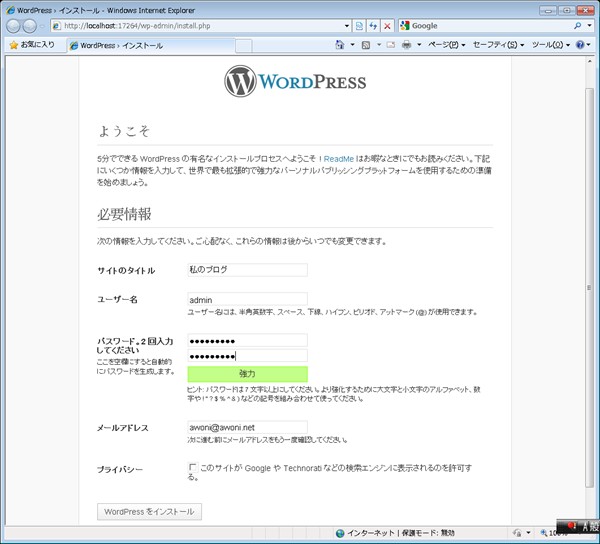This screenshot has height=544, width=600.
Task: Expand the Home button dropdown arrow
Action: [352, 45]
